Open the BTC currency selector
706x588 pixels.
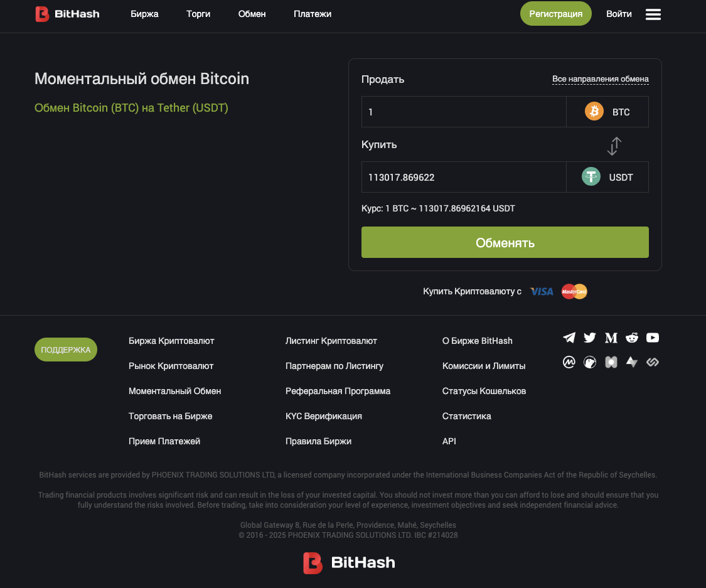(607, 112)
